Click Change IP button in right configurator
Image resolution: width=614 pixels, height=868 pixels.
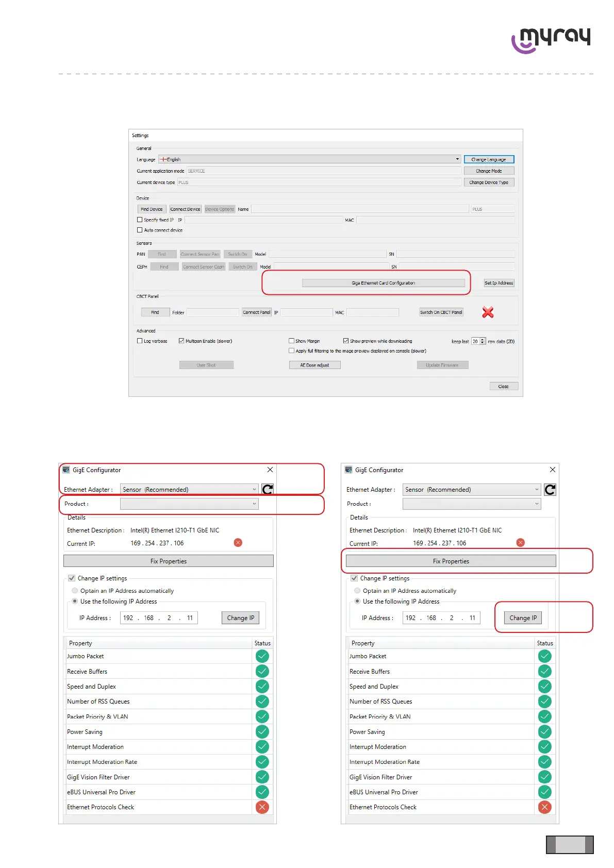pyautogui.click(x=523, y=617)
